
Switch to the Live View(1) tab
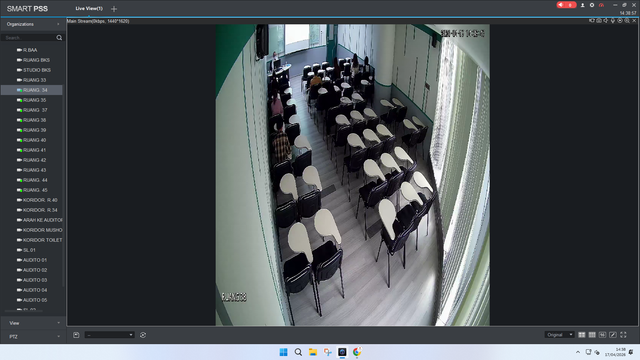(89, 9)
